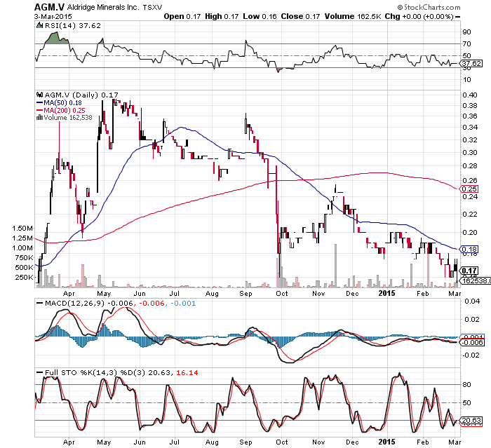Click the Close 0.17 value

(x=300, y=17)
